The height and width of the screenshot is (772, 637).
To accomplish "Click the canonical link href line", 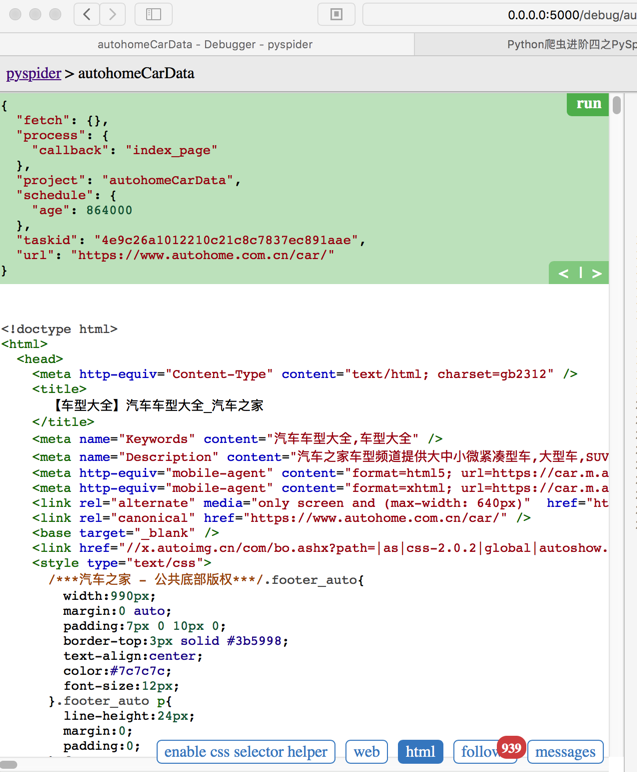I will [282, 518].
